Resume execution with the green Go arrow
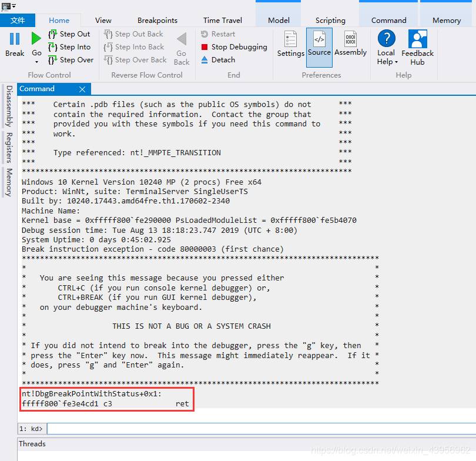Image resolution: width=476 pixels, height=461 pixels. point(36,39)
